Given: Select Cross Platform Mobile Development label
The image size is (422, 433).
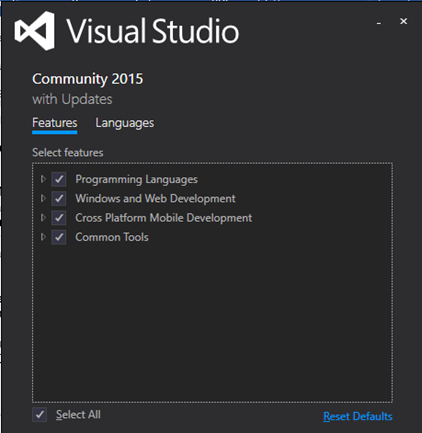Looking at the screenshot, I should click(x=164, y=218).
